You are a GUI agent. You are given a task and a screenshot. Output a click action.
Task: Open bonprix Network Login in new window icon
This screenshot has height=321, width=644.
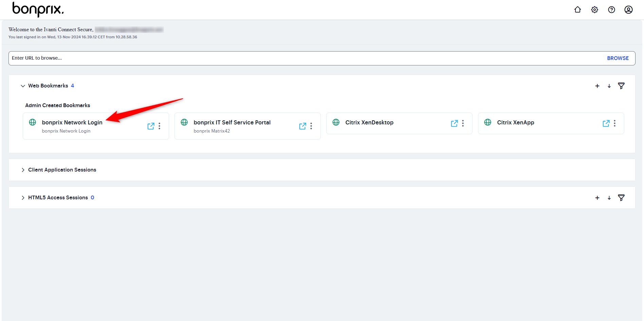coord(151,126)
